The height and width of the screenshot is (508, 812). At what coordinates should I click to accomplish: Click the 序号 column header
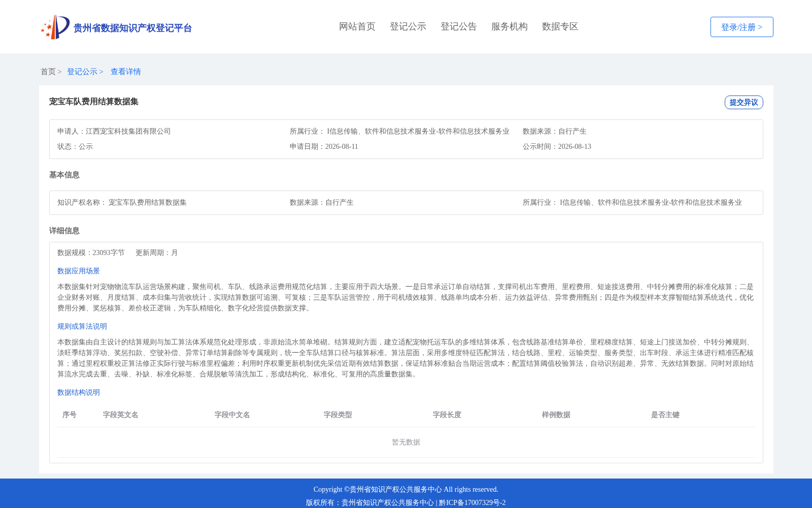click(x=70, y=415)
